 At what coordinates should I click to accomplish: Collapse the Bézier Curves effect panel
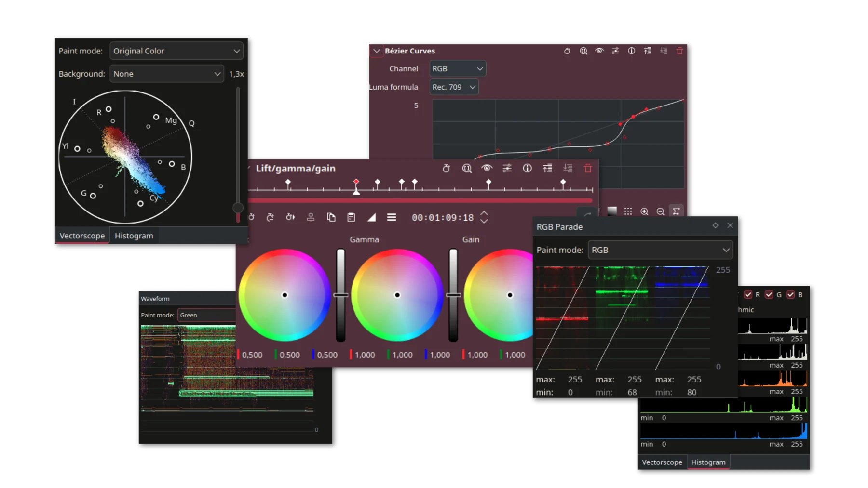coord(377,51)
